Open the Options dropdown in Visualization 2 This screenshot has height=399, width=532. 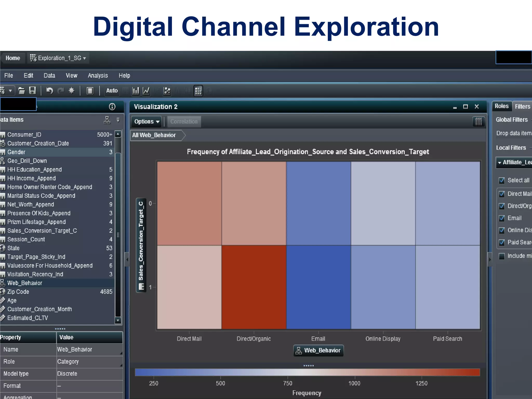point(146,122)
